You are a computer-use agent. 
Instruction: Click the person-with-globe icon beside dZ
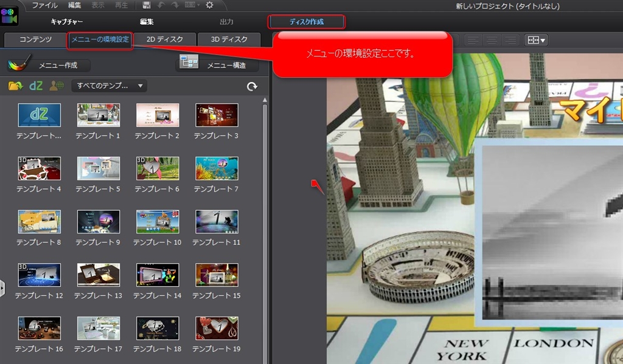[x=57, y=86]
